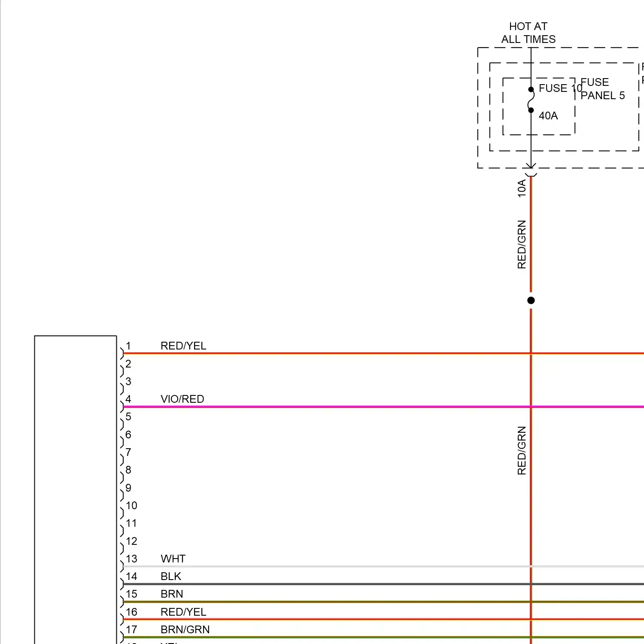The width and height of the screenshot is (644, 644).
Task: Select the "BRN" label at pin 15
Action: (x=172, y=594)
